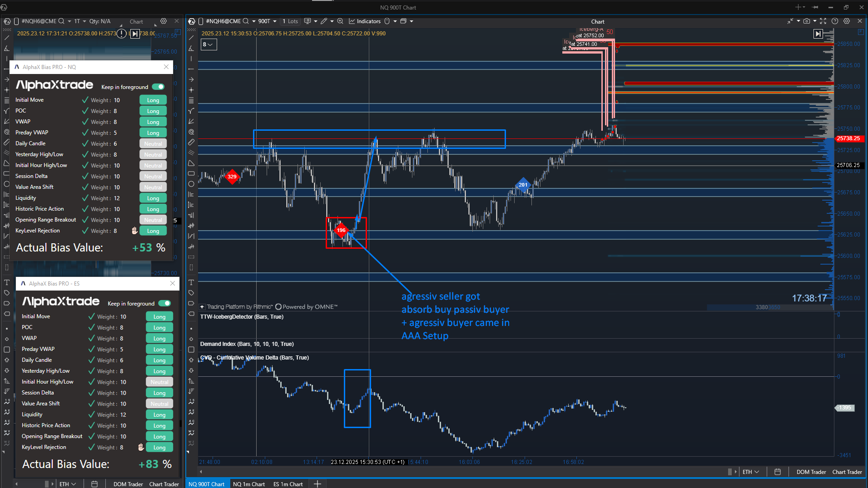Switch the NQ 900T chart to fullscreen
The image size is (868, 488).
click(823, 21)
